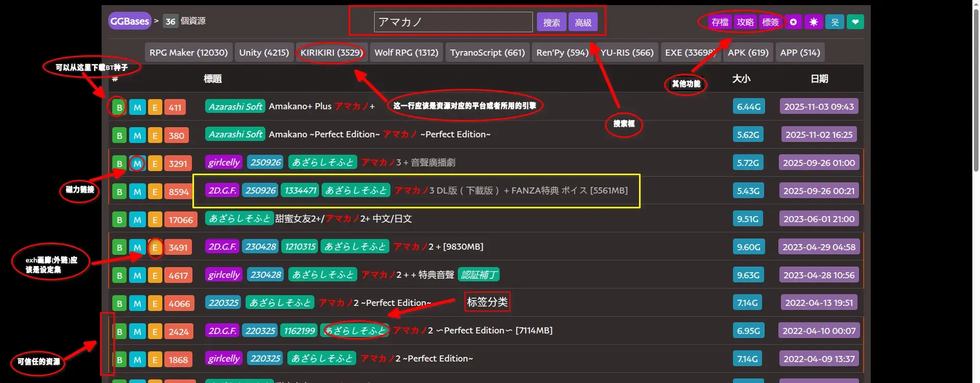The image size is (980, 383).
Task: Click the B icon on the 2424 row
Action: (x=119, y=331)
